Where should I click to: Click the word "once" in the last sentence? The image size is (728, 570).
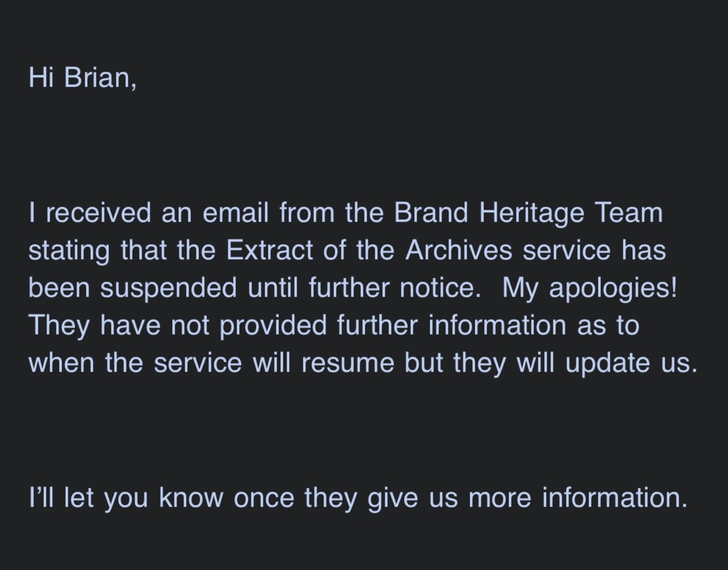pyautogui.click(x=264, y=498)
